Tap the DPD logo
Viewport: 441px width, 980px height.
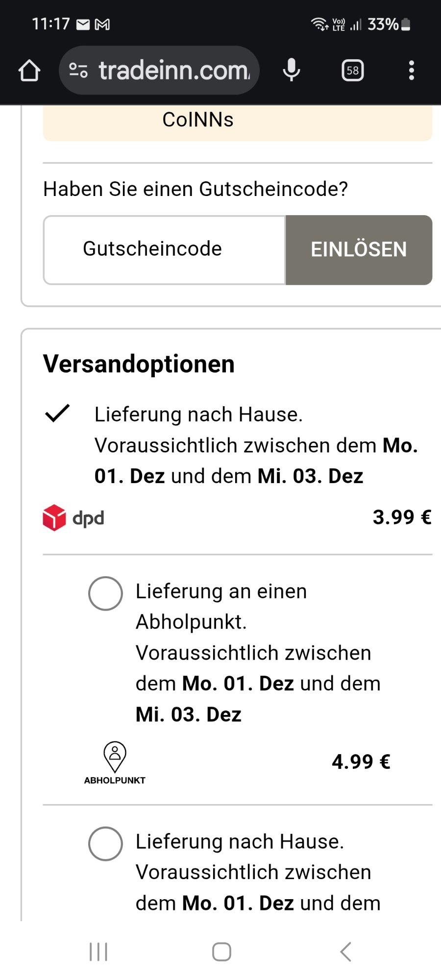[73, 518]
